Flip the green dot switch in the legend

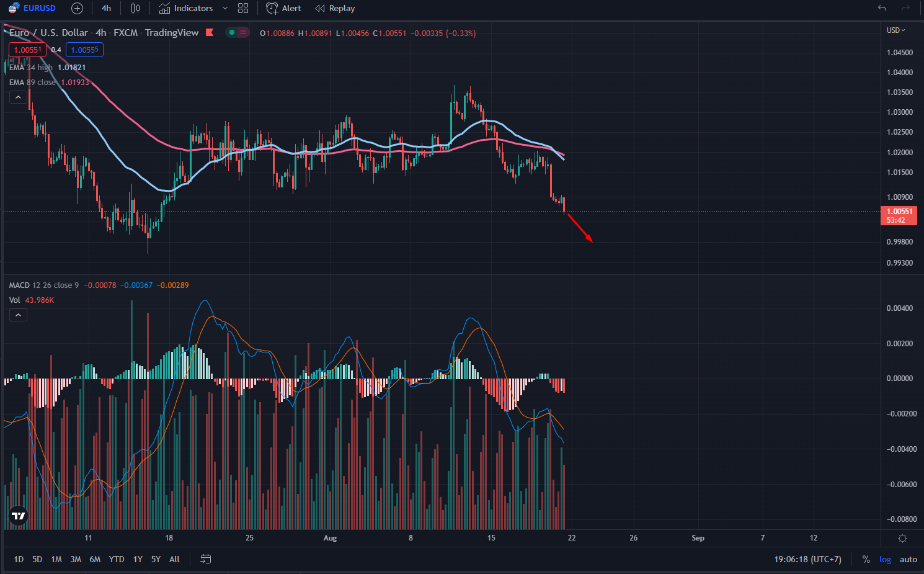click(231, 33)
